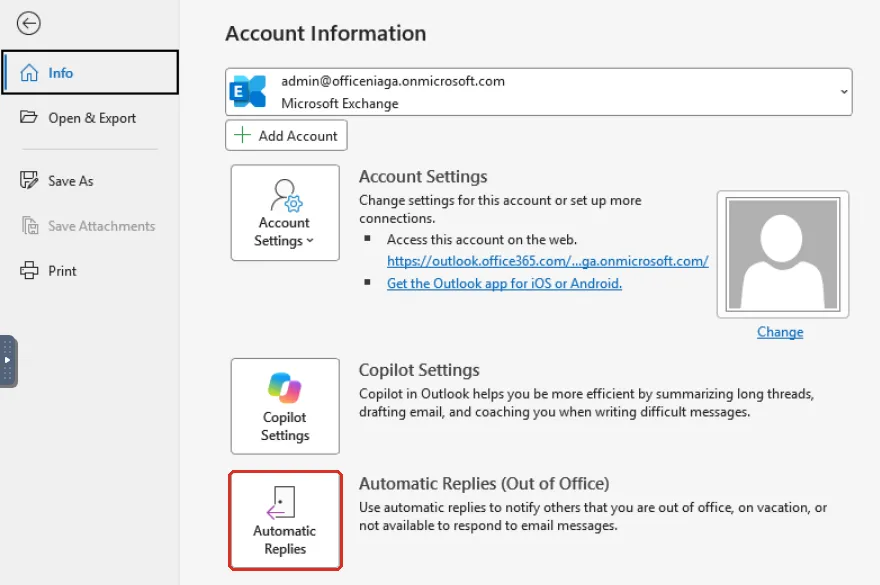
Task: Open the Info tab
Action: 90,72
